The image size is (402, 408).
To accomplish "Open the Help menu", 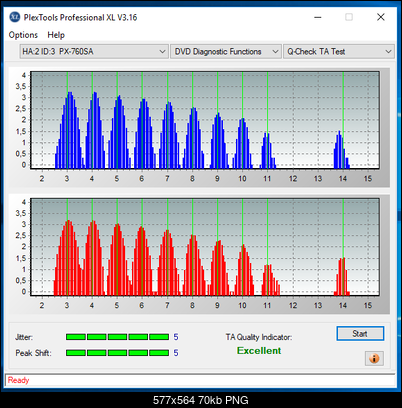I will [x=56, y=35].
